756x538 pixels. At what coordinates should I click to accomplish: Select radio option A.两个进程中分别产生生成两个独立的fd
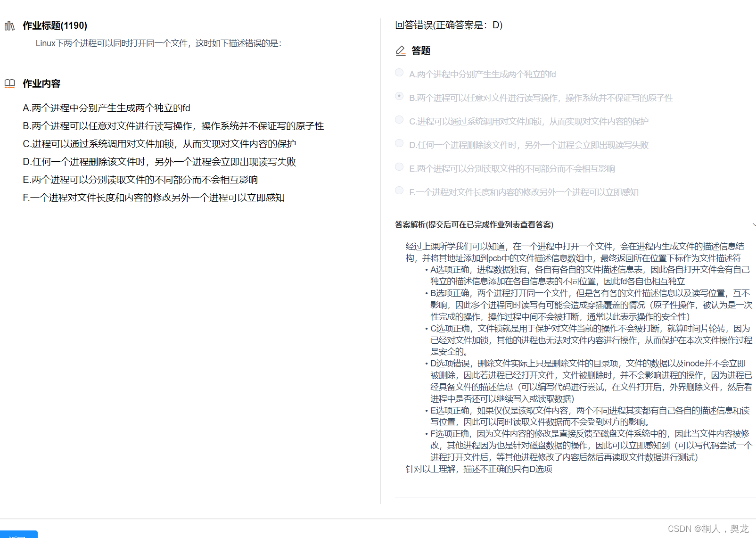[x=399, y=73]
